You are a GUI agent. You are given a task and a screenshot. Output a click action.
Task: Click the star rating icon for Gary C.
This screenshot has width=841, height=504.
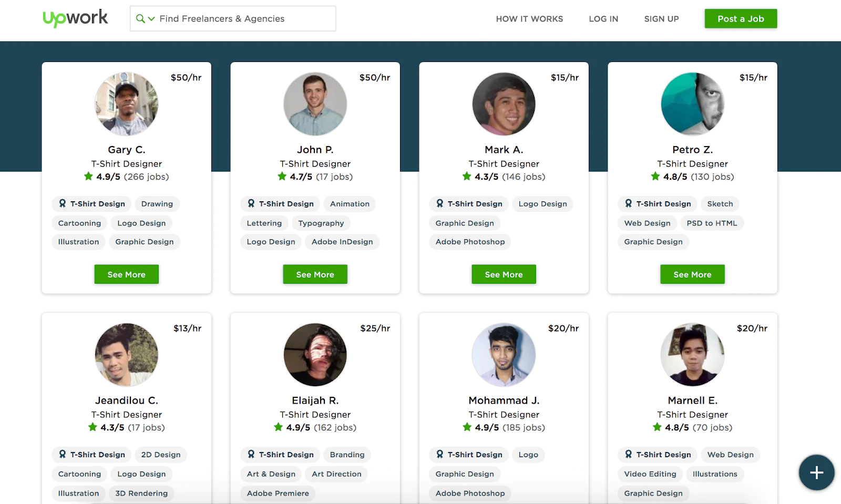[88, 177]
